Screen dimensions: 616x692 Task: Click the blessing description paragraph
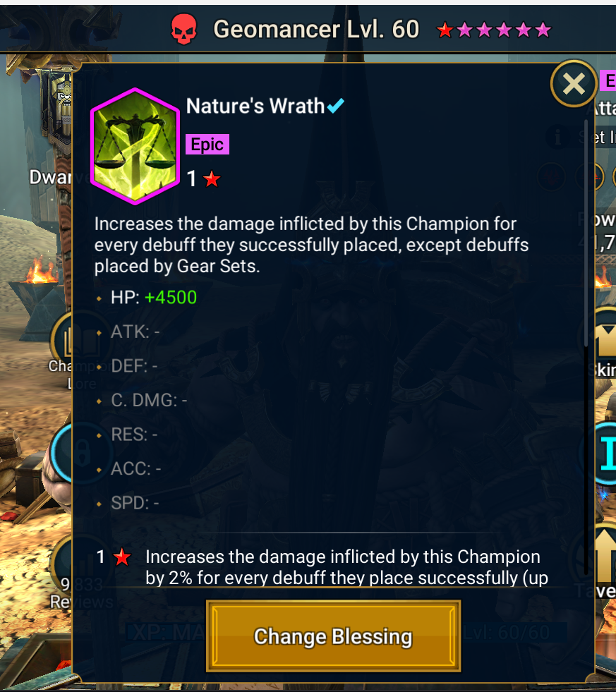[311, 245]
